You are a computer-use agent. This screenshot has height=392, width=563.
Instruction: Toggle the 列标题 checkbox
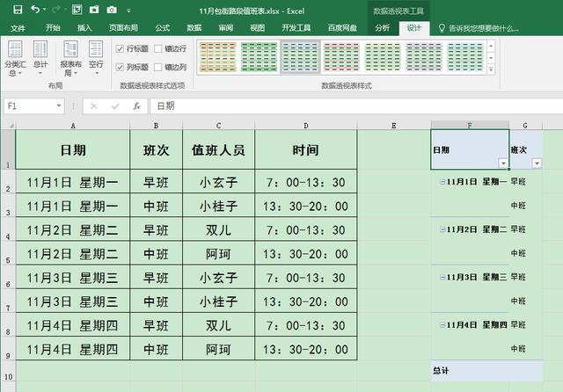(x=120, y=67)
